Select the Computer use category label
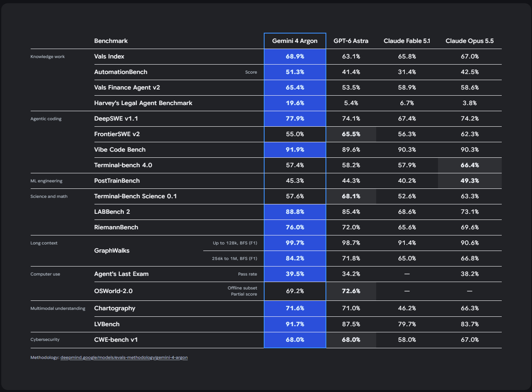Viewport: 532px width, 392px height. (x=45, y=274)
